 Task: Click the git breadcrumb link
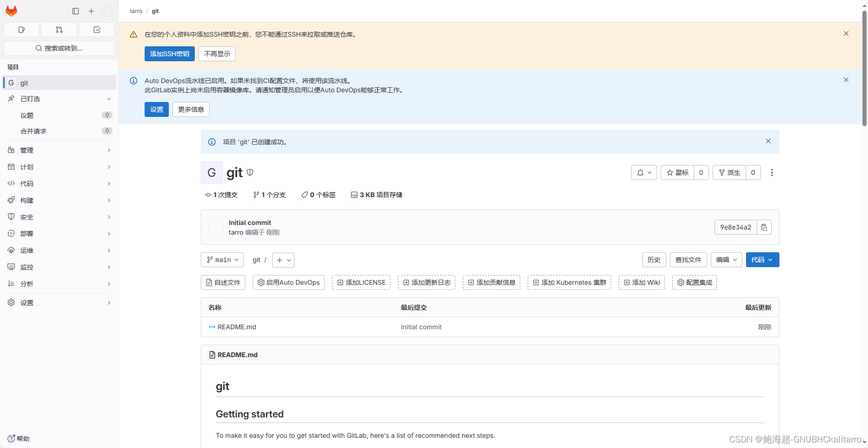coord(155,11)
